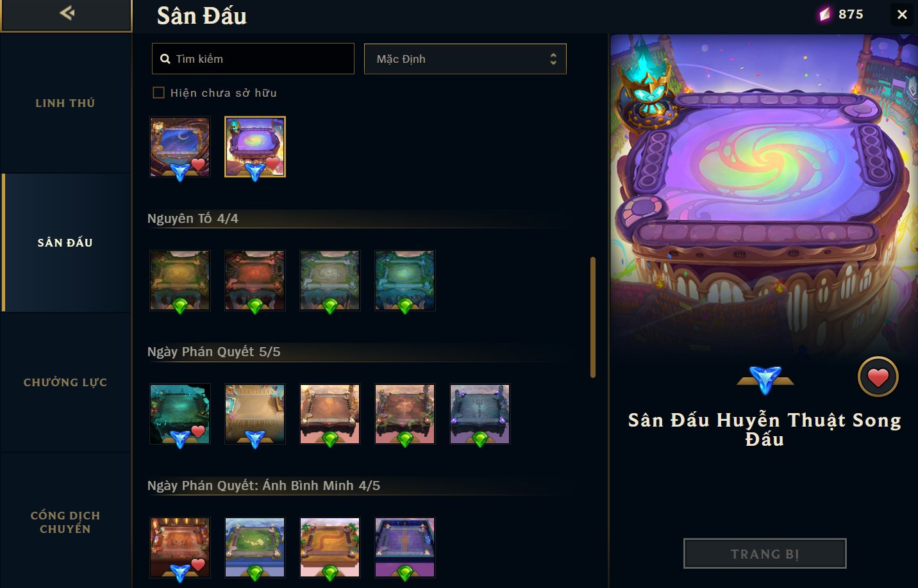Click the Tìm kiếm search field
The image size is (918, 588).
[253, 59]
